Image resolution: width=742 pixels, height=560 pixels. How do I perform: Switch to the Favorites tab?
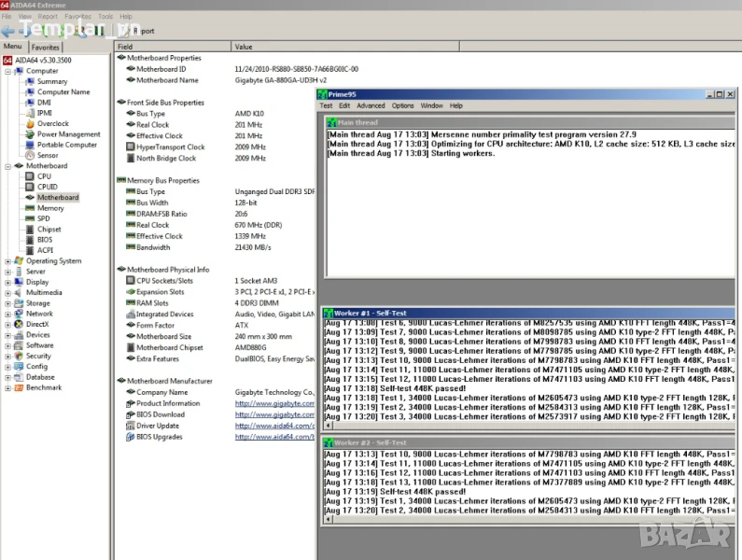coord(46,47)
